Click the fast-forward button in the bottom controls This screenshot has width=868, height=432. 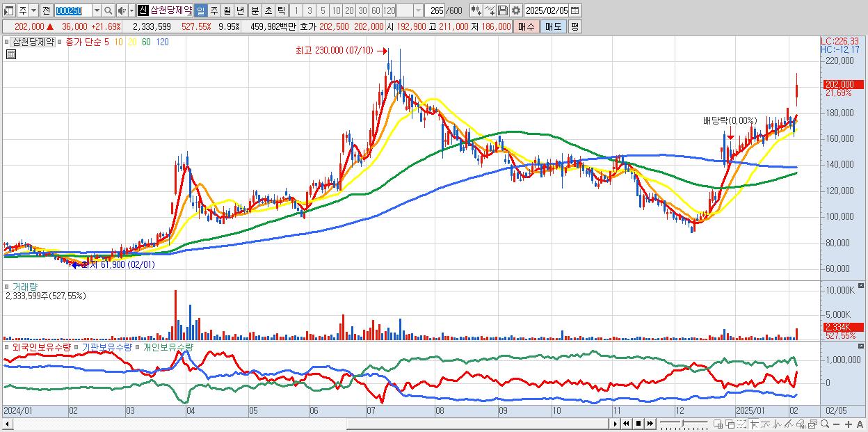click(650, 424)
